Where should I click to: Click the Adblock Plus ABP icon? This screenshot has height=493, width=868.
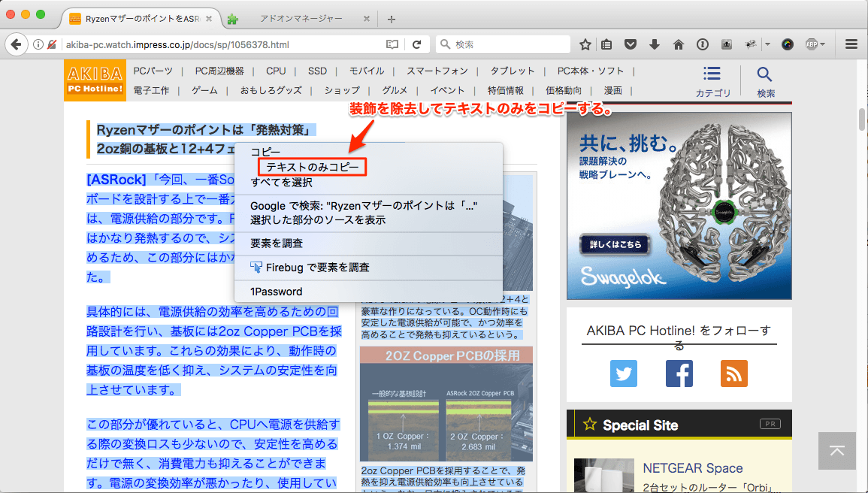[812, 44]
